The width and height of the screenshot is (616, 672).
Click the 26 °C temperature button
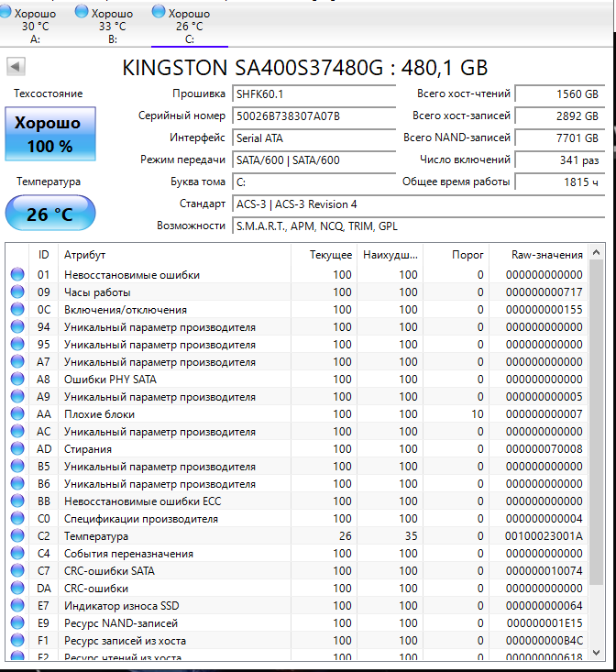pos(50,214)
